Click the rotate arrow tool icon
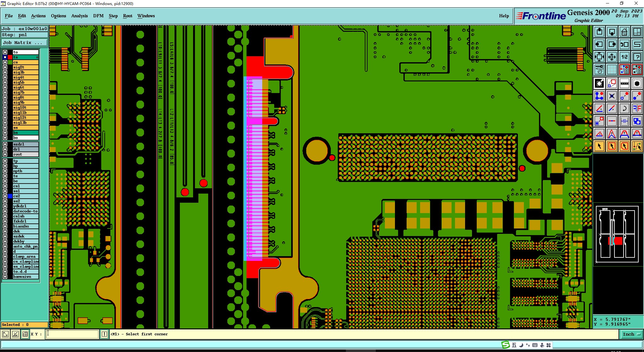 624,108
